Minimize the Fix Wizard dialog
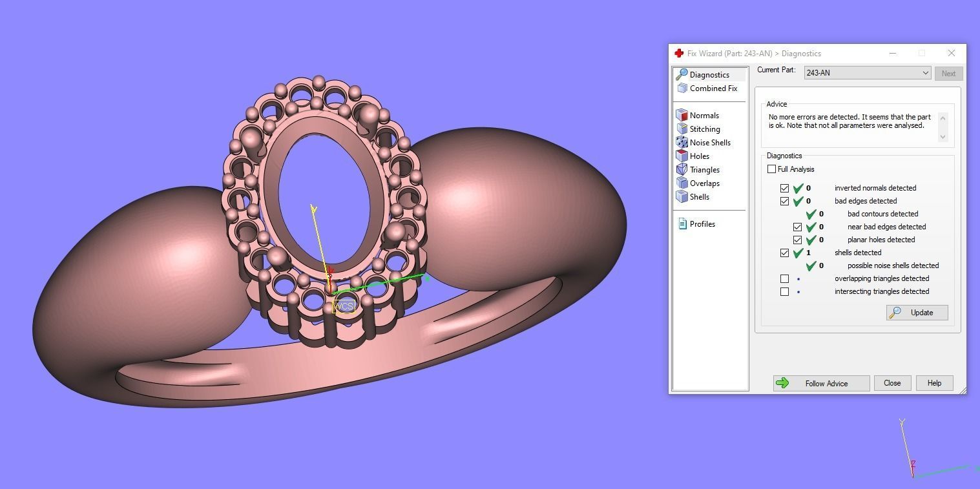 pyautogui.click(x=892, y=53)
